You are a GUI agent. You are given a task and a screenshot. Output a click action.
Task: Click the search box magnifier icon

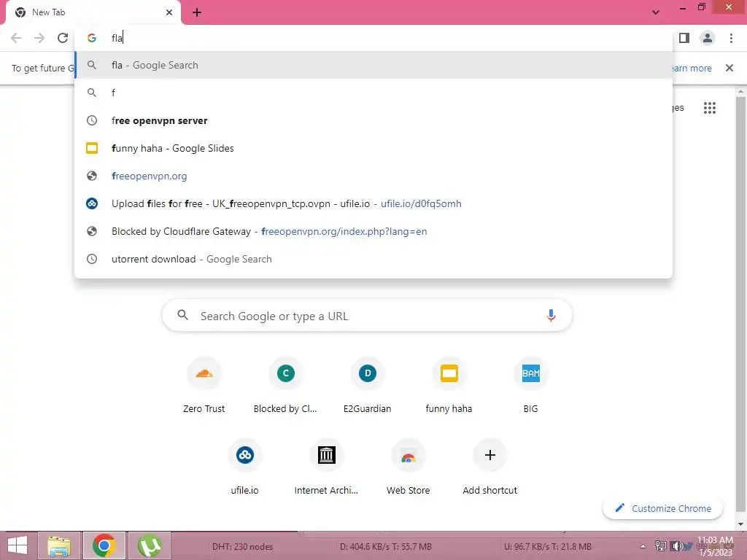pyautogui.click(x=183, y=315)
